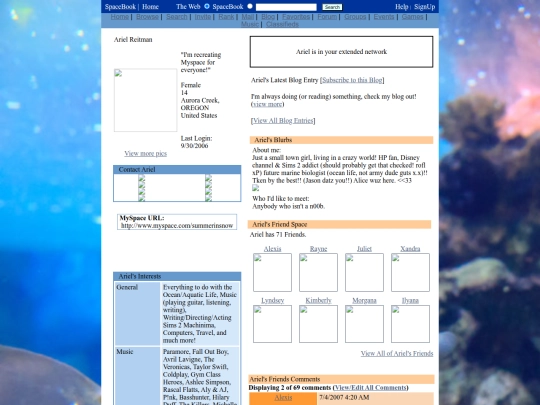Open the SignUp link
The width and height of the screenshot is (540, 405).
click(424, 7)
